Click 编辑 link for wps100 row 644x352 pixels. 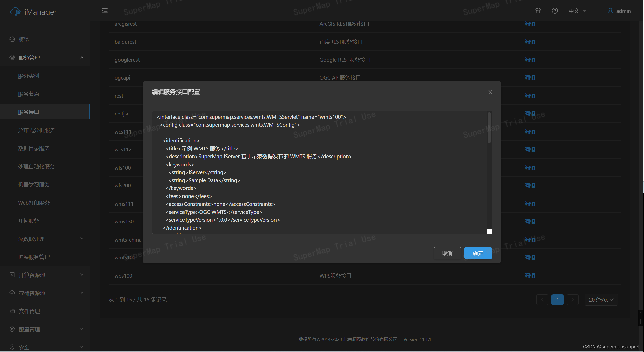click(530, 276)
